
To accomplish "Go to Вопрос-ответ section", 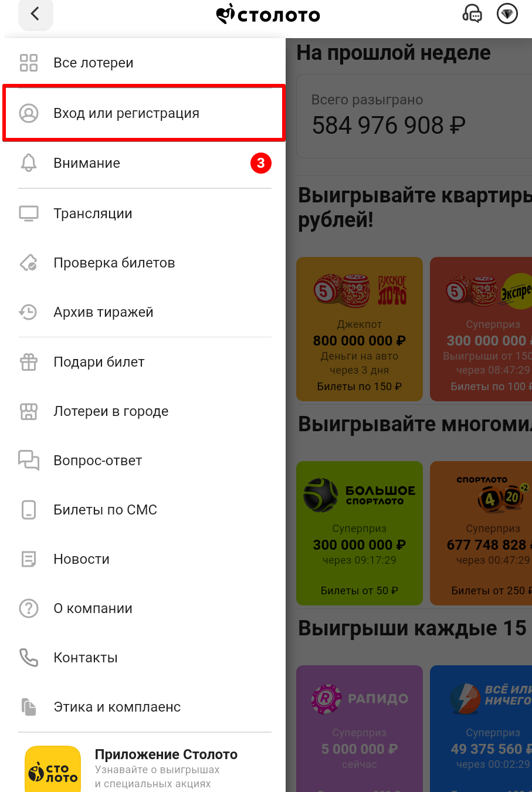I will (x=145, y=461).
